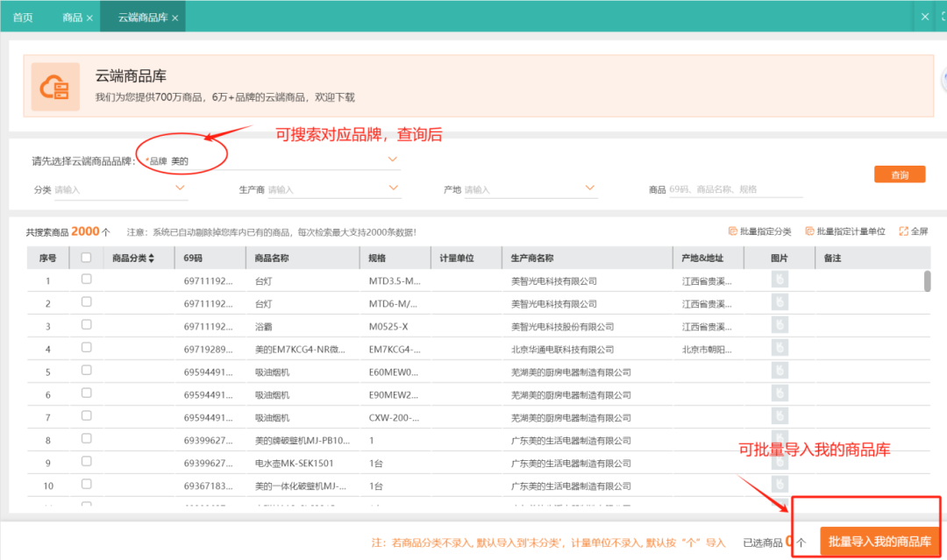Click the 规格 column header
Viewport: 947px width, 560px height.
(x=395, y=258)
